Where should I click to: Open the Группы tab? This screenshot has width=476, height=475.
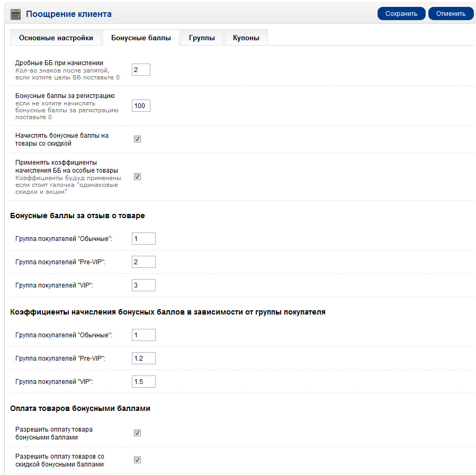pyautogui.click(x=202, y=38)
